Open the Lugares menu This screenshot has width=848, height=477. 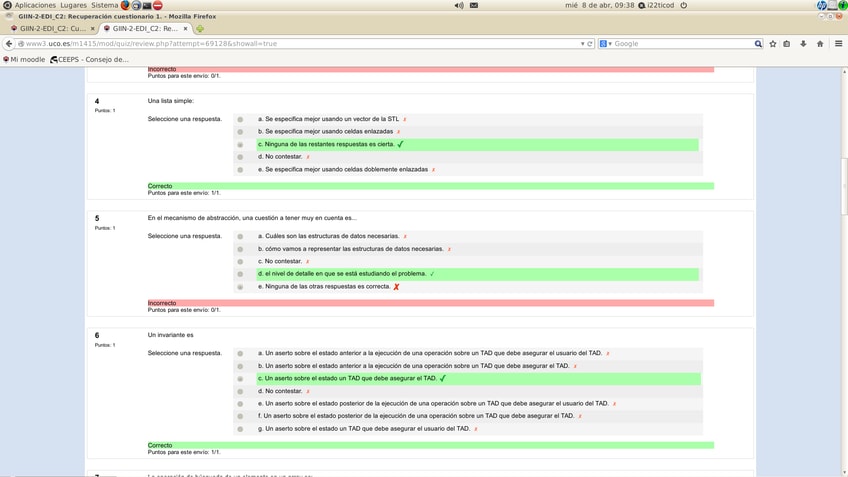click(74, 5)
